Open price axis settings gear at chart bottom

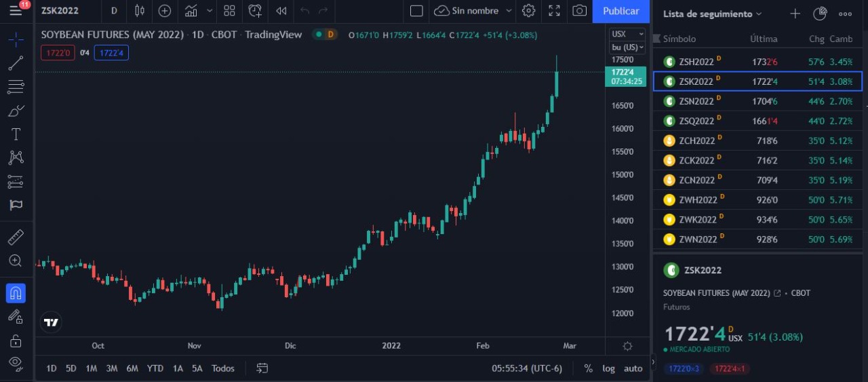627,346
